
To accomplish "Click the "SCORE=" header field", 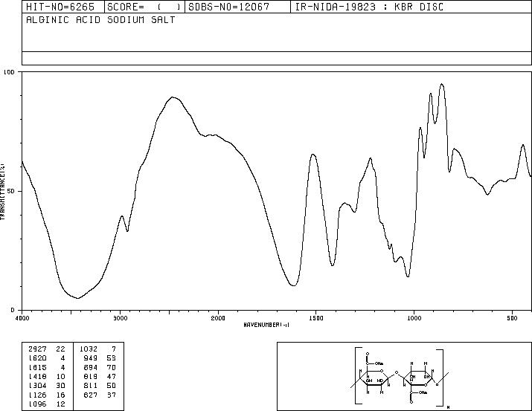I will (x=144, y=7).
